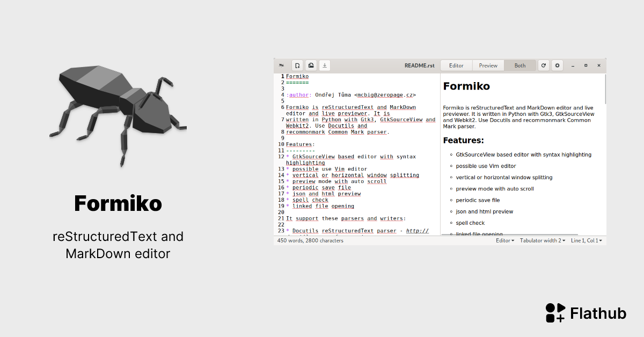Image resolution: width=644 pixels, height=337 pixels.
Task: Open preferences via the gear icon
Action: 557,65
